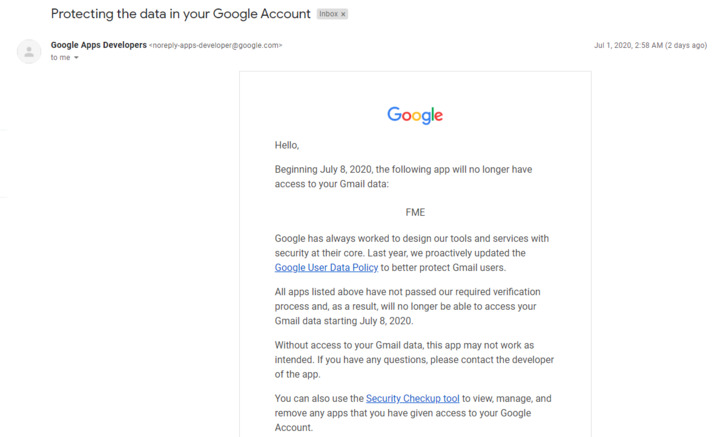Click the line 'remove any apps that you have given'
Viewport: 720px width, 437px height.
(x=403, y=413)
